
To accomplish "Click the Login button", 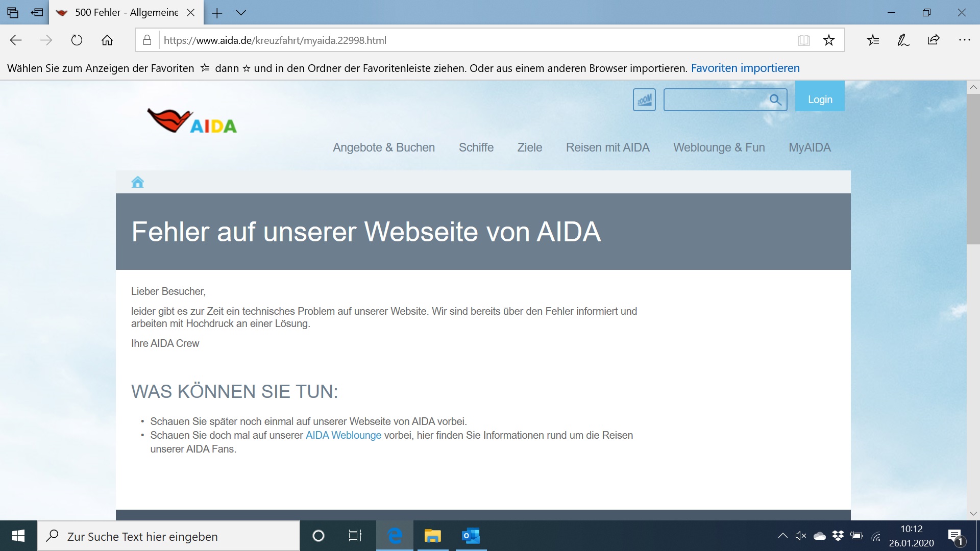I will click(x=820, y=99).
